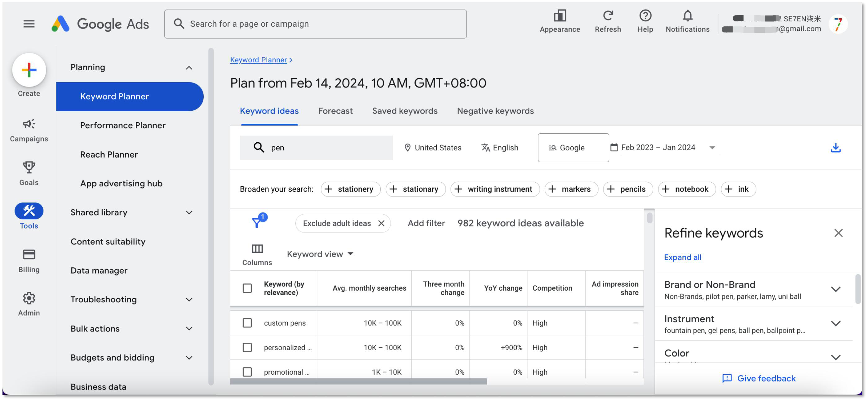
Task: Click Expand all in Refine keywords
Action: pos(683,257)
